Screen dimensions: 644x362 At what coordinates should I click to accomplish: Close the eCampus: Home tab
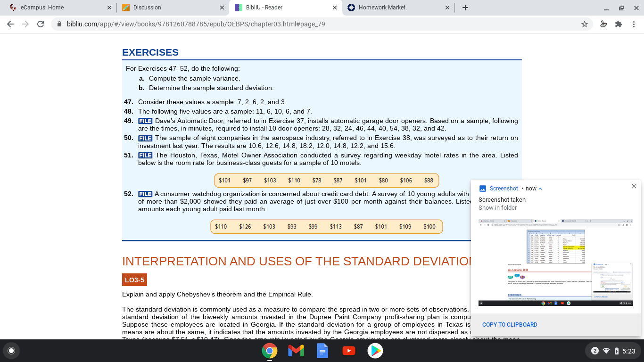click(x=109, y=8)
